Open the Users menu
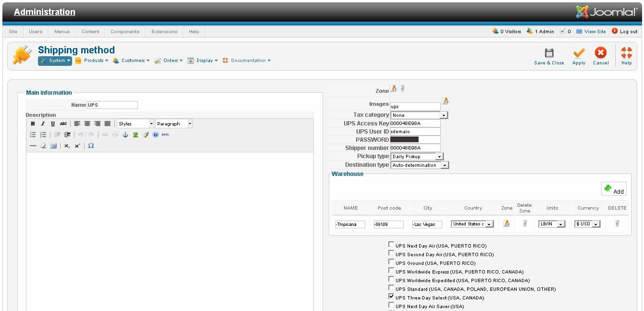Screen dimensions: 644x311 click(36, 32)
